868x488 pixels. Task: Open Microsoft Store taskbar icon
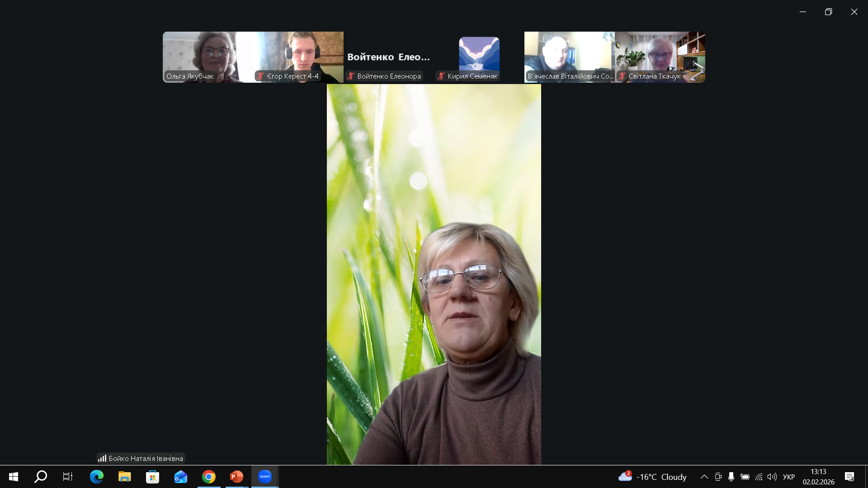152,477
